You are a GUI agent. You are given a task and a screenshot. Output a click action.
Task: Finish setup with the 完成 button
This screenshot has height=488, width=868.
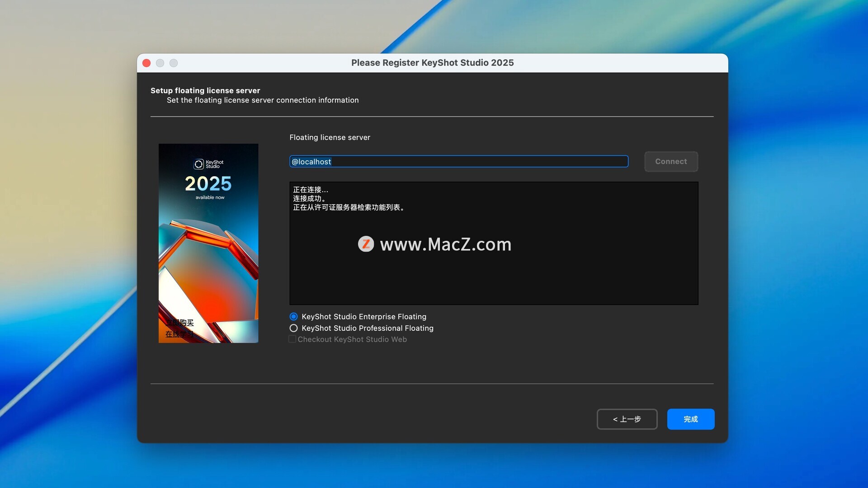691,419
